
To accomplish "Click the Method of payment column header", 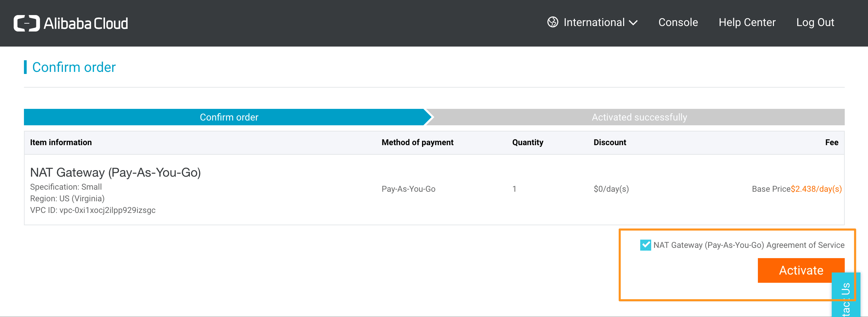I will [417, 142].
